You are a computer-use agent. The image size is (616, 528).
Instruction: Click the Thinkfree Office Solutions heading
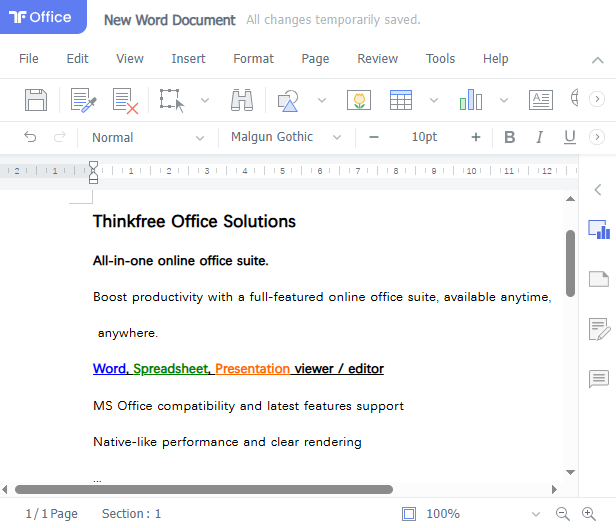(x=194, y=221)
